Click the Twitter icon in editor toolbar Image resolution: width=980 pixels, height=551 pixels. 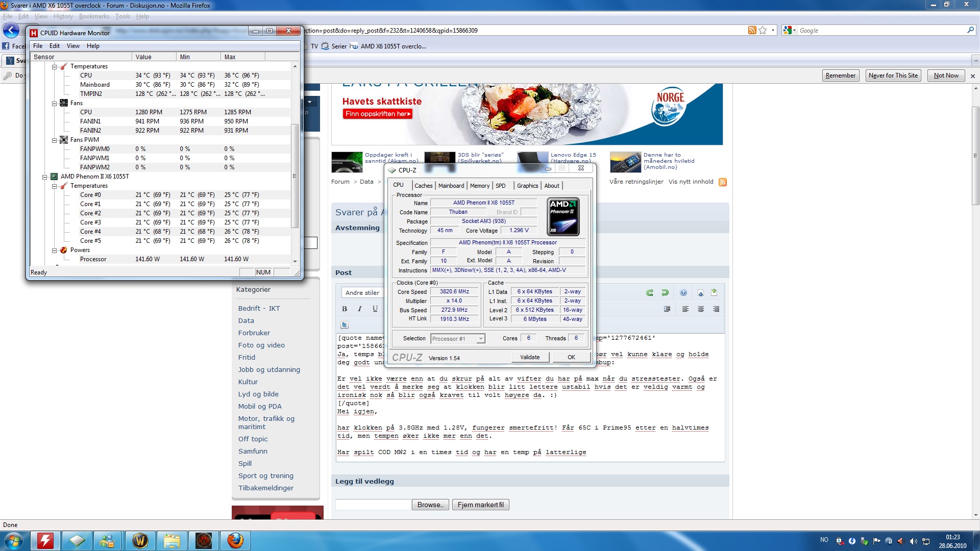[x=345, y=325]
